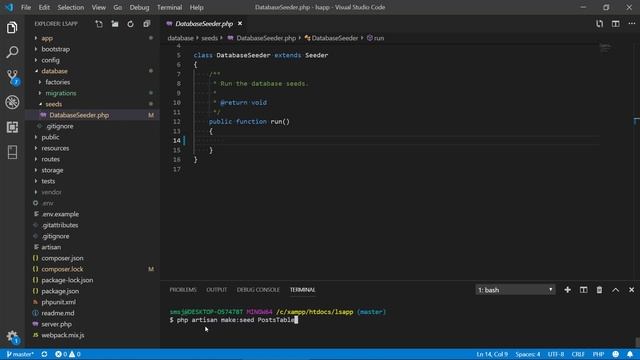Collapse the seeds folder

click(x=93, y=104)
